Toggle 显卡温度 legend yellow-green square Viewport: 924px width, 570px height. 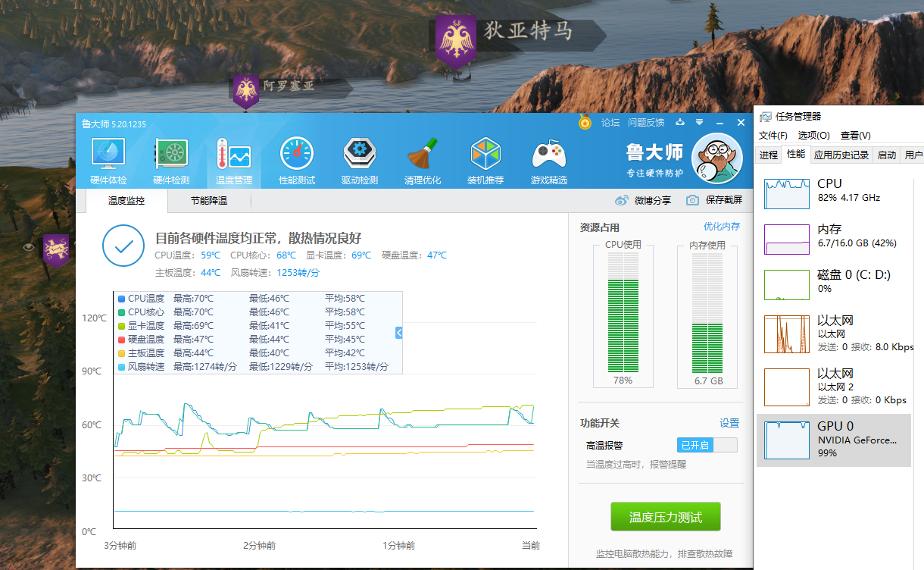click(x=122, y=326)
